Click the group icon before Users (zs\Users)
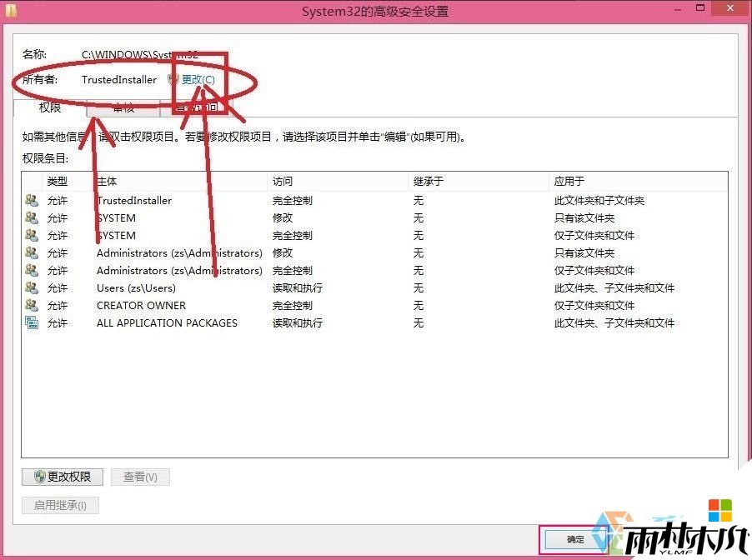Viewport: 752px width, 560px height. (32, 287)
